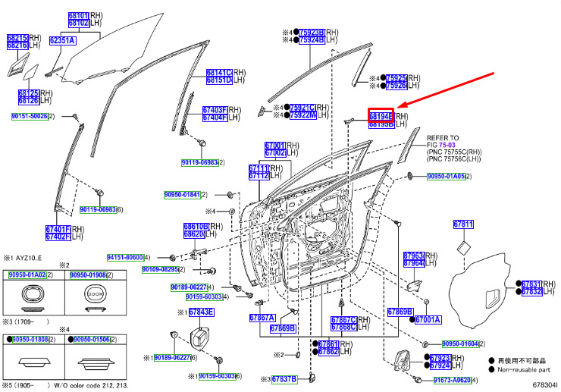Open part number 67001 RH door panel
Screen dimensions: 561x392
pyautogui.click(x=275, y=146)
